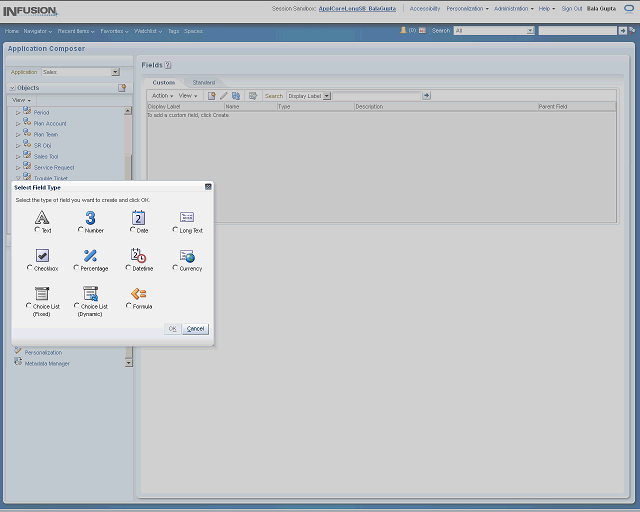This screenshot has width=640, height=512.
Task: Open the Accessibility link
Action: pyautogui.click(x=425, y=9)
